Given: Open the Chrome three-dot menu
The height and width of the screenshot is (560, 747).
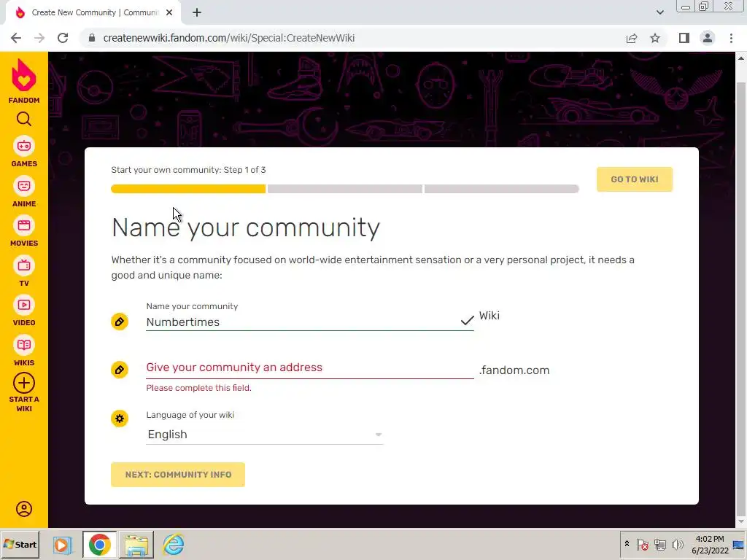Looking at the screenshot, I should (x=731, y=38).
